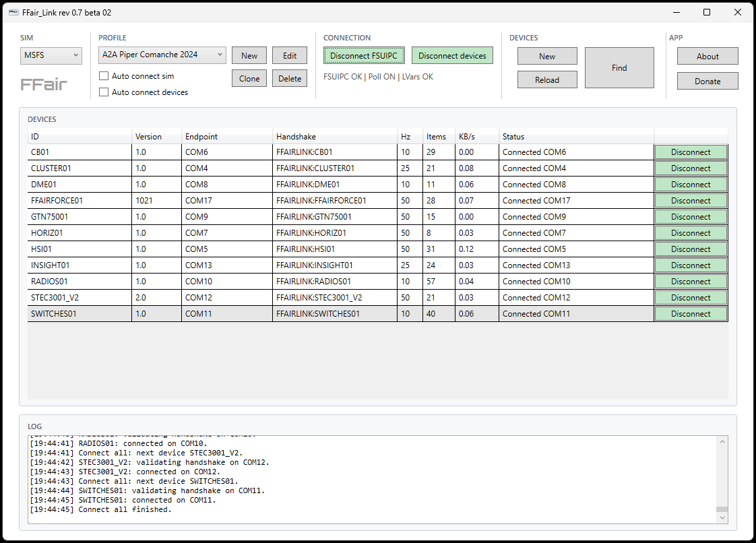Disconnect the CLUSTER01 device

(x=691, y=168)
